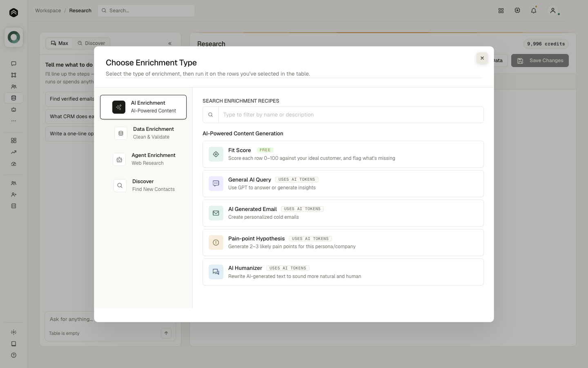Go to Workspace breadcrumb
The height and width of the screenshot is (368, 588).
click(x=48, y=11)
